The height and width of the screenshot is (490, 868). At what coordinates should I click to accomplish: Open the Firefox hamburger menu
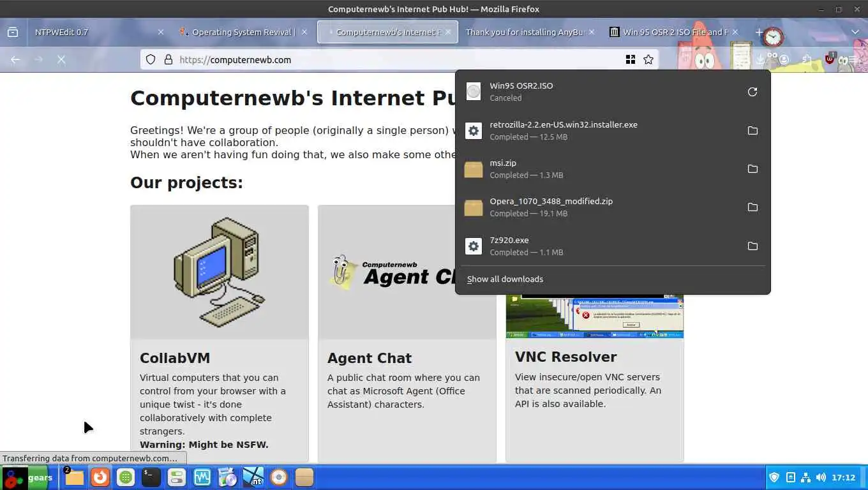[854, 59]
